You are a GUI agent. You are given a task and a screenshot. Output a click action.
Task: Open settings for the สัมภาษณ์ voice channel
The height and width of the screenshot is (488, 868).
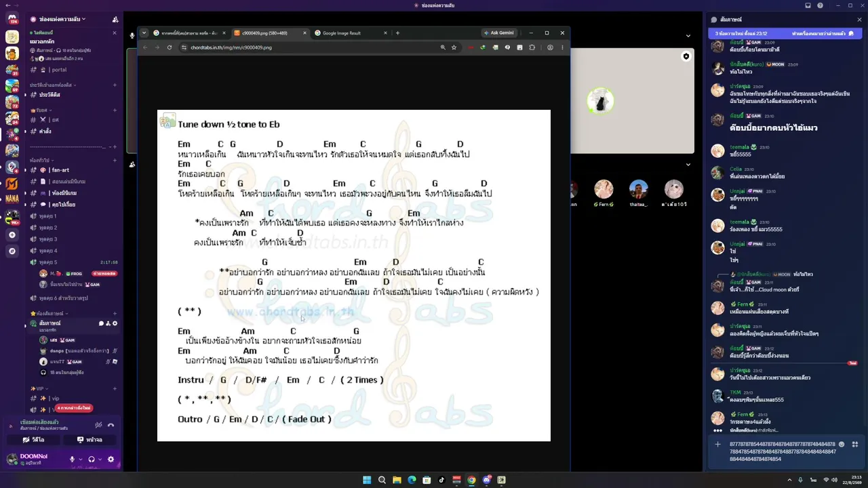115,323
